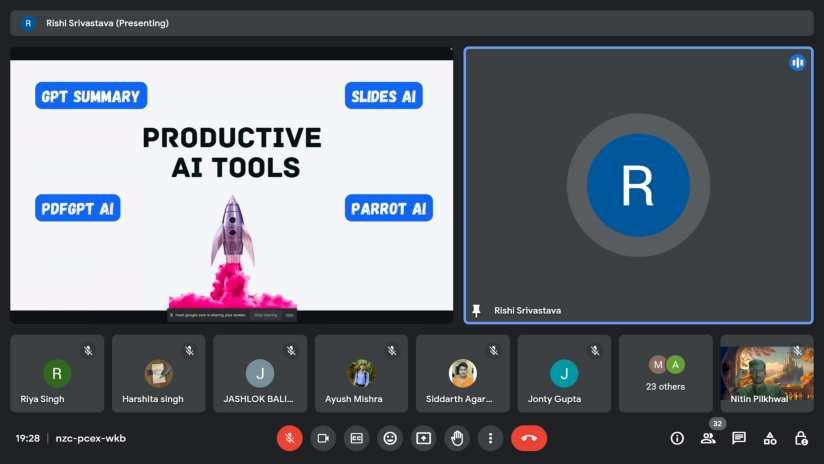Image resolution: width=824 pixels, height=464 pixels.
Task: Click the small R avatar in presenting banner
Action: coord(28,23)
